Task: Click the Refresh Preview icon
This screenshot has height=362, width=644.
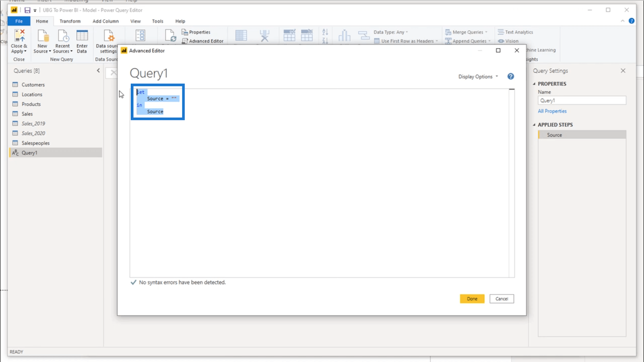Action: click(x=170, y=36)
